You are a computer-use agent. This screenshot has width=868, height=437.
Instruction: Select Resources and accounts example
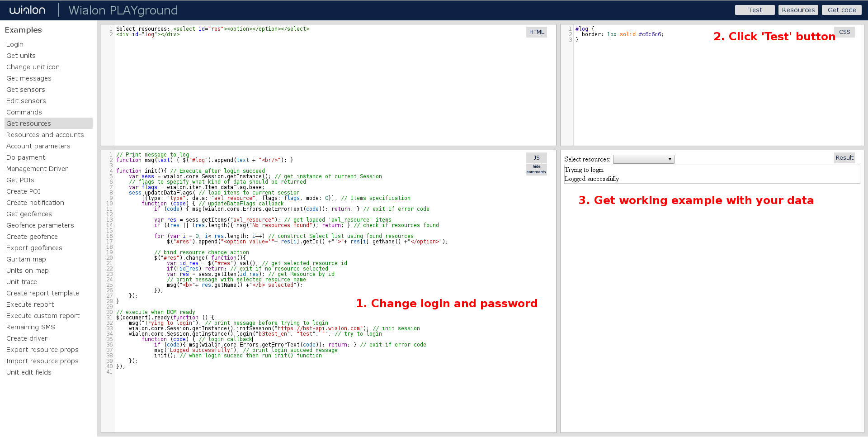pos(45,135)
